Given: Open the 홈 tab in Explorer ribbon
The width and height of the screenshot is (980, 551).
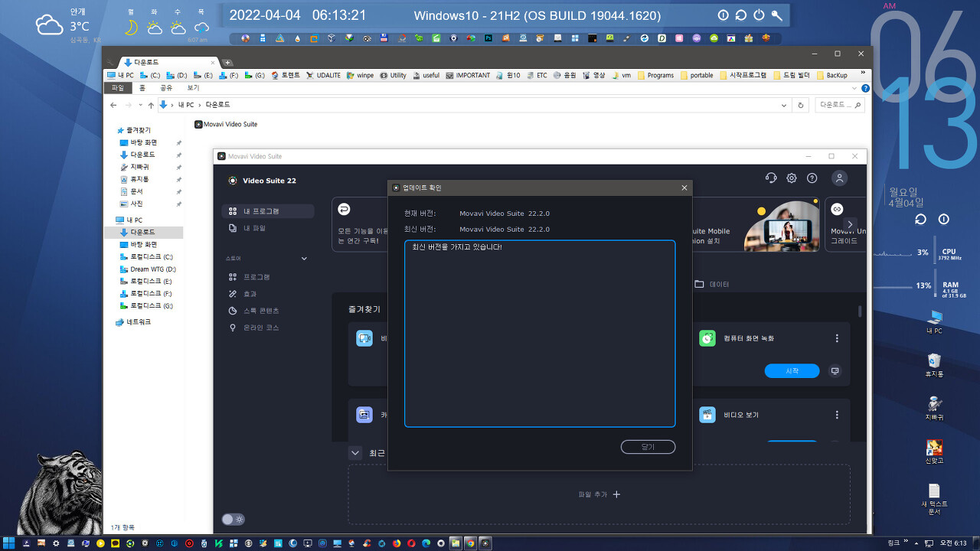Looking at the screenshot, I should (x=142, y=88).
